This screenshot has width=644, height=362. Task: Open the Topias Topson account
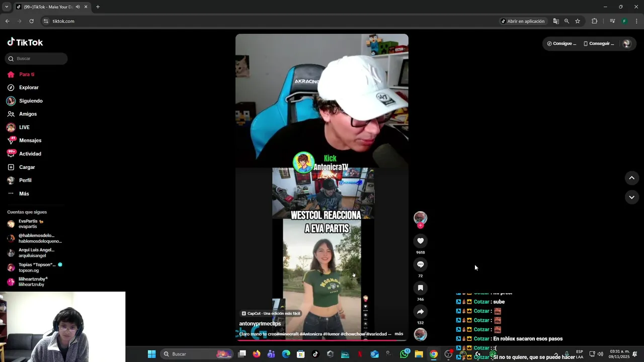(34, 267)
